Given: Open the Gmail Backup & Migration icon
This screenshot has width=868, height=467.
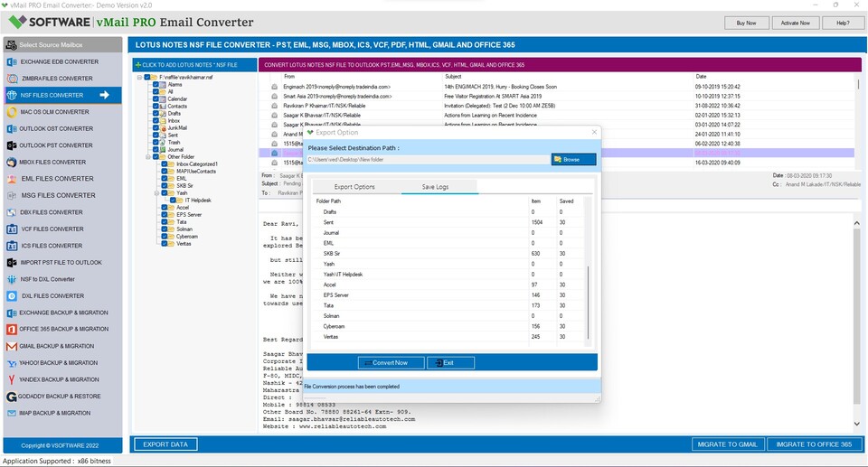Looking at the screenshot, I should point(12,346).
